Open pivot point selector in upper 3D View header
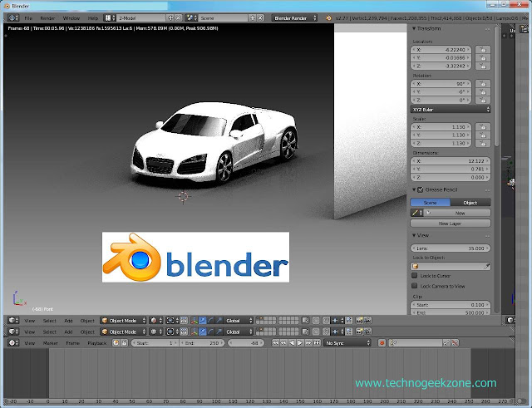 tap(172, 320)
